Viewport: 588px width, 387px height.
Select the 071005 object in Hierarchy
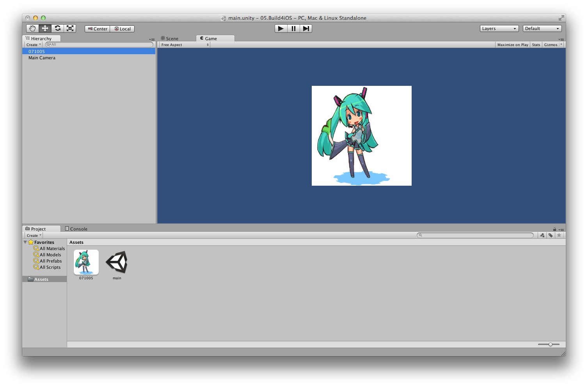pyautogui.click(x=89, y=51)
